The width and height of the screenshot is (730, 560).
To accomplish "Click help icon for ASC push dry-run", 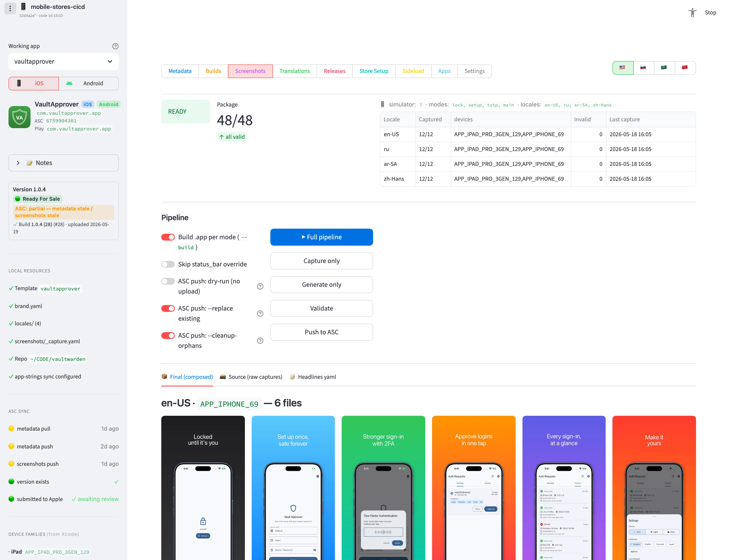I will click(260, 286).
